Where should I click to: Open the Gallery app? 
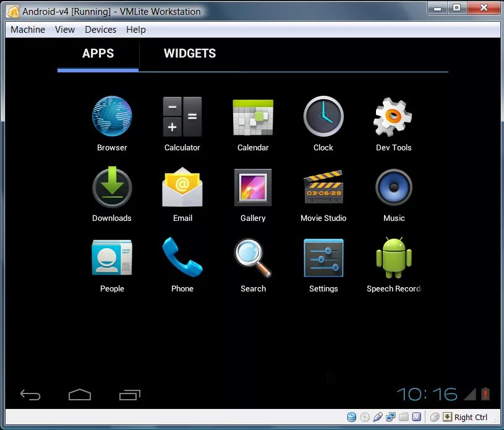pyautogui.click(x=253, y=187)
